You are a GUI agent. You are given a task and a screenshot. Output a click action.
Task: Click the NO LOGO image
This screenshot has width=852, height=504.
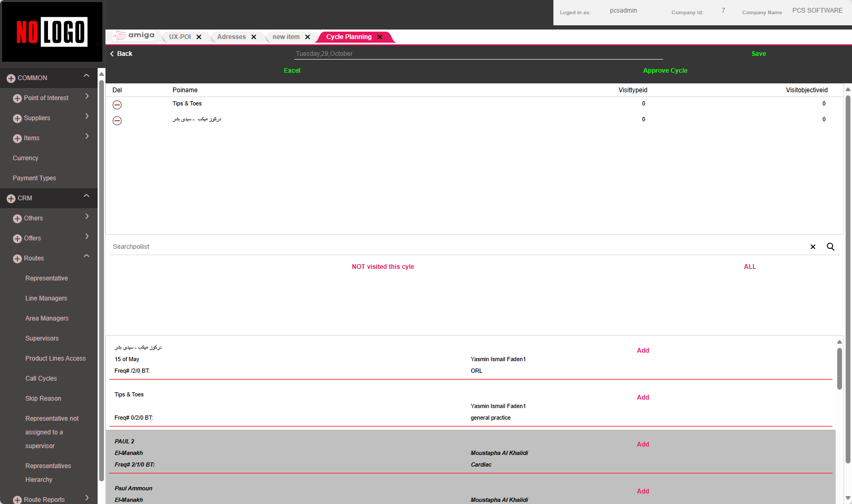tap(52, 32)
